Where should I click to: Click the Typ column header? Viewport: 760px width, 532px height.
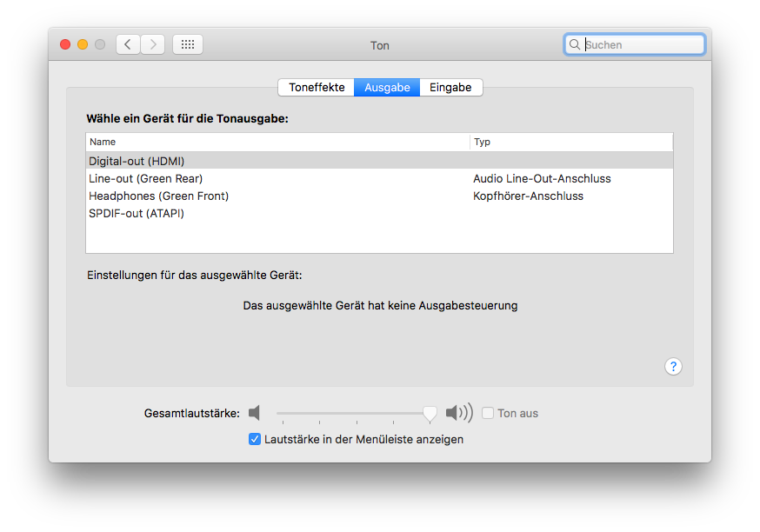pos(571,142)
